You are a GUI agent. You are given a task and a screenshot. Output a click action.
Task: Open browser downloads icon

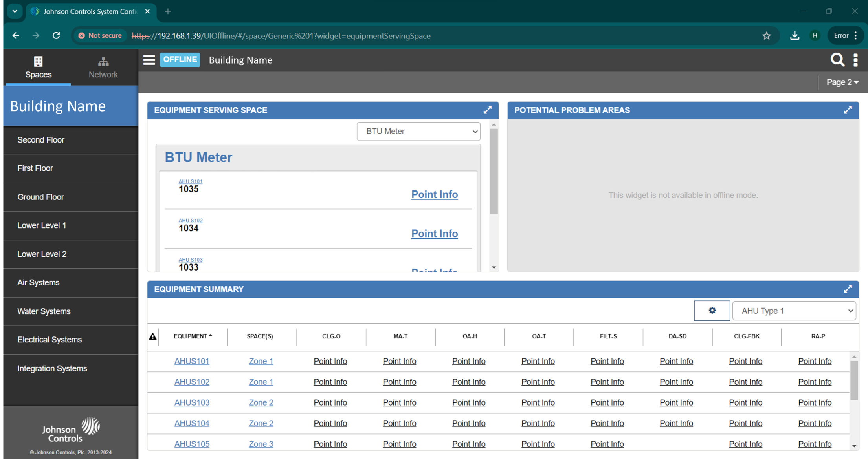[795, 36]
